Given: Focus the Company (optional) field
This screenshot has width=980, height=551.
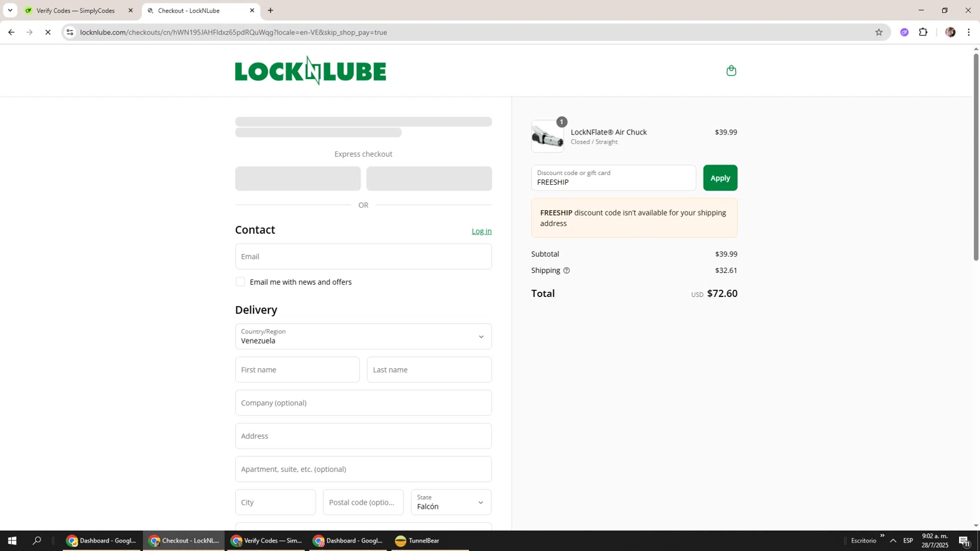Looking at the screenshot, I should click(363, 403).
